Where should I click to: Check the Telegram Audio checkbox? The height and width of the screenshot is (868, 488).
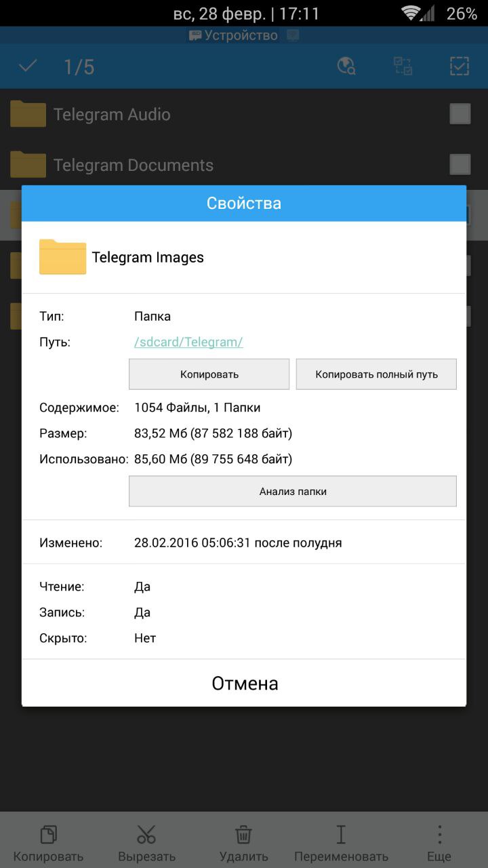click(x=460, y=114)
